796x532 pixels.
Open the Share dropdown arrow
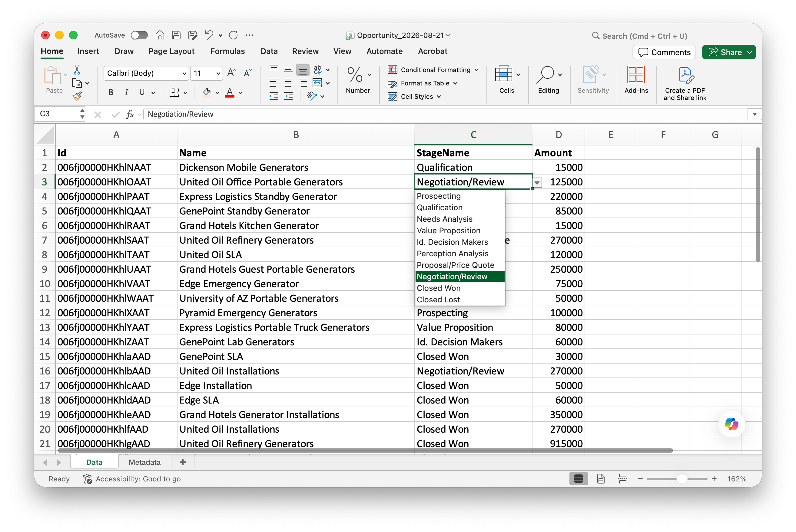750,52
